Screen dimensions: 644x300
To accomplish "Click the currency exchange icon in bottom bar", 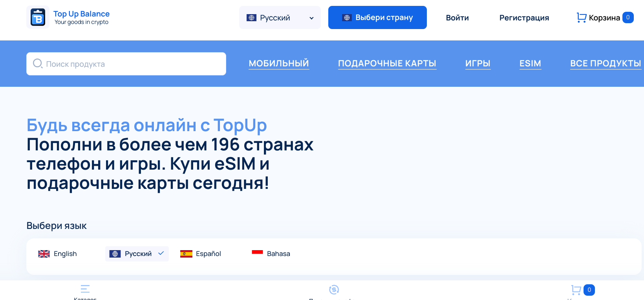I will [x=334, y=289].
